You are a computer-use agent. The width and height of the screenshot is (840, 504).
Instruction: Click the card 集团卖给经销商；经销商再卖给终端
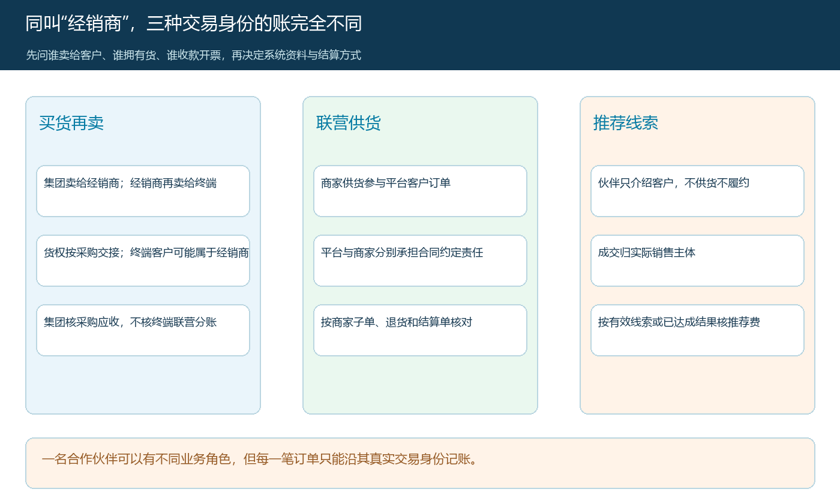pos(143,191)
